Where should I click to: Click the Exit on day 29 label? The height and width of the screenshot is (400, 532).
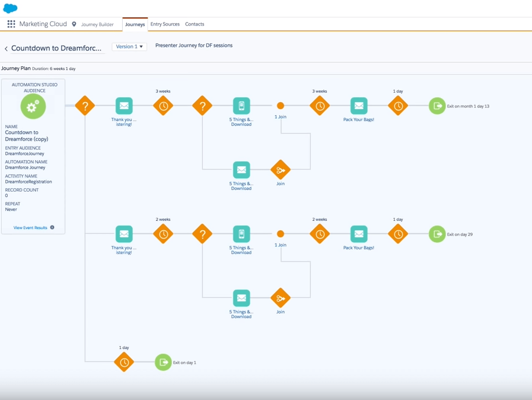(x=460, y=234)
